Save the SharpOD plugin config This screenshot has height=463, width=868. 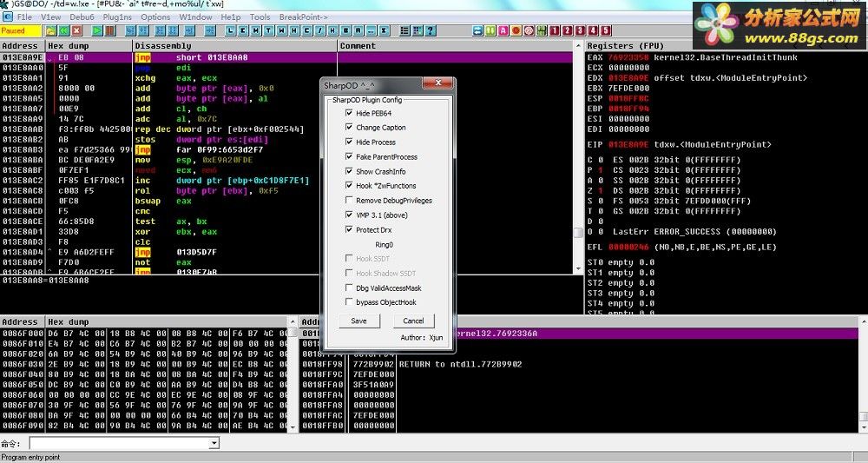(358, 321)
